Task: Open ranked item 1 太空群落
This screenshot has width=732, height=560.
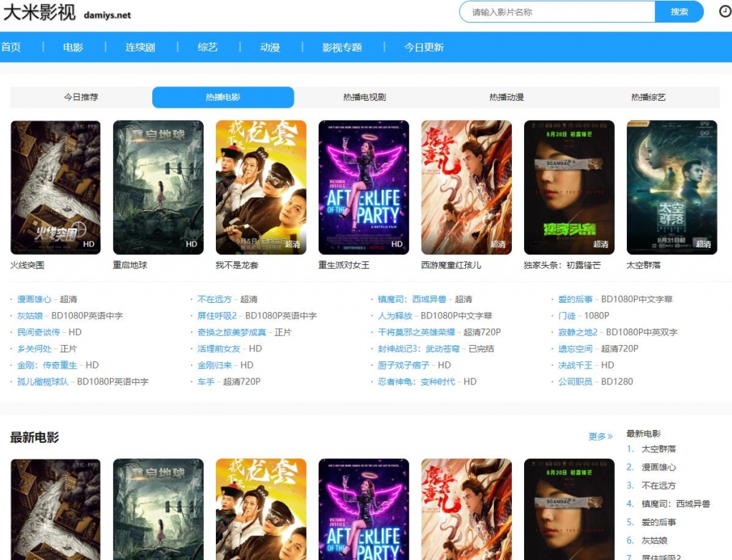Action: (658, 449)
